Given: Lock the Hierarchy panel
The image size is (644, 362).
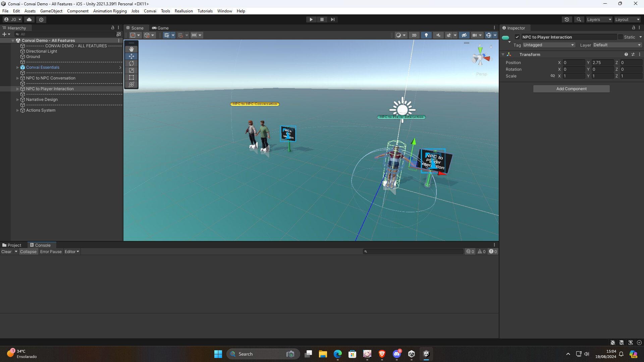Looking at the screenshot, I should pos(113,28).
